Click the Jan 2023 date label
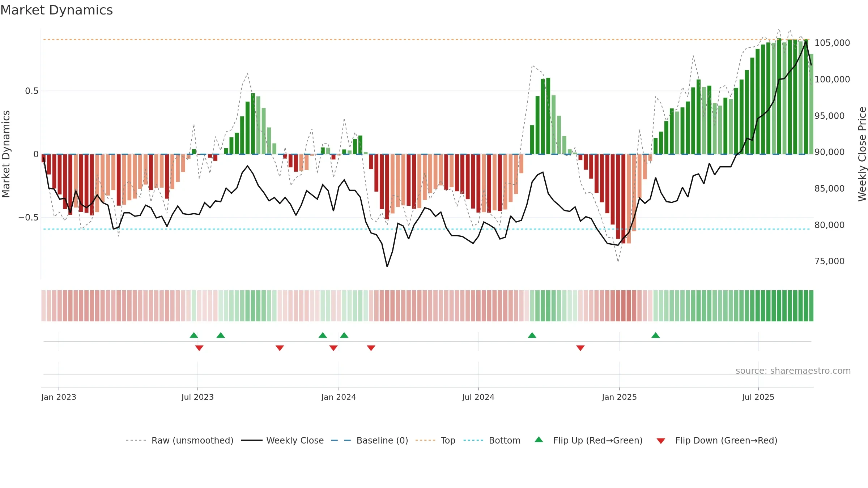 point(59,397)
